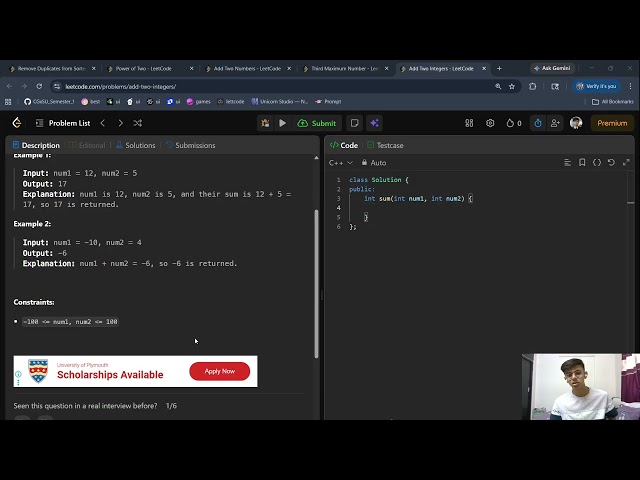Open the Unicorn Studio bookmark
The width and height of the screenshot is (640, 480).
pyautogui.click(x=280, y=102)
